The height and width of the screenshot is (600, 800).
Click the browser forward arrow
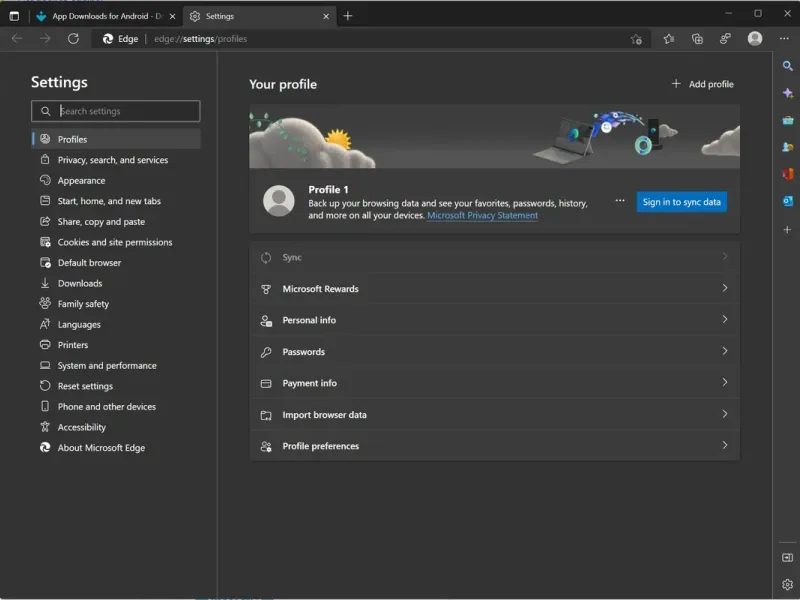click(45, 39)
